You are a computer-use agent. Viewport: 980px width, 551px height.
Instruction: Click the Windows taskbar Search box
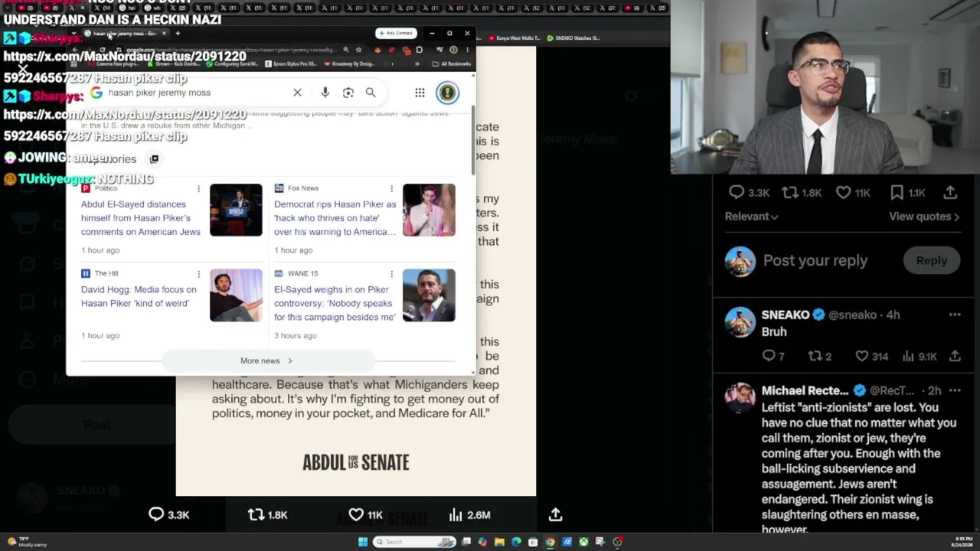pyautogui.click(x=416, y=542)
